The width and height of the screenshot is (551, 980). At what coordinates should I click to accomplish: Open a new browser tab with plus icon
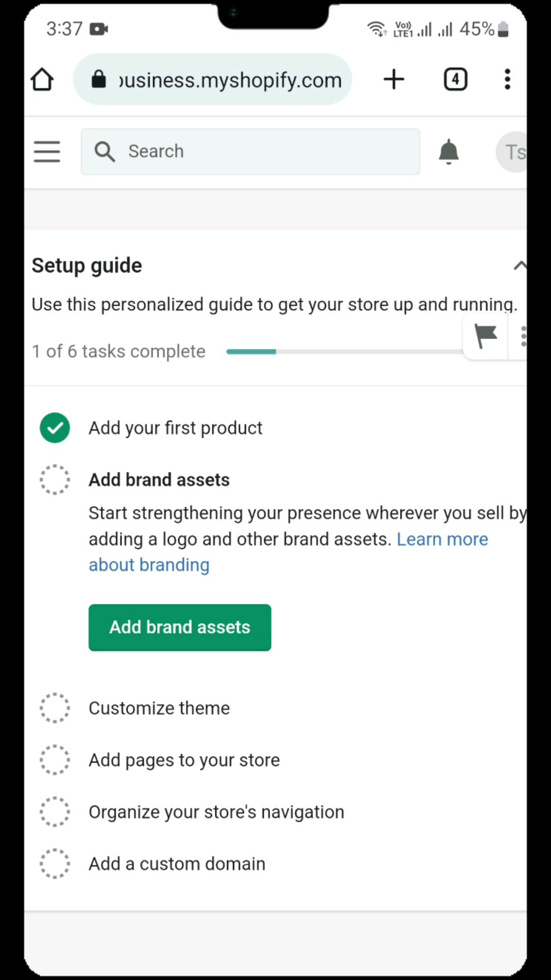(x=394, y=80)
